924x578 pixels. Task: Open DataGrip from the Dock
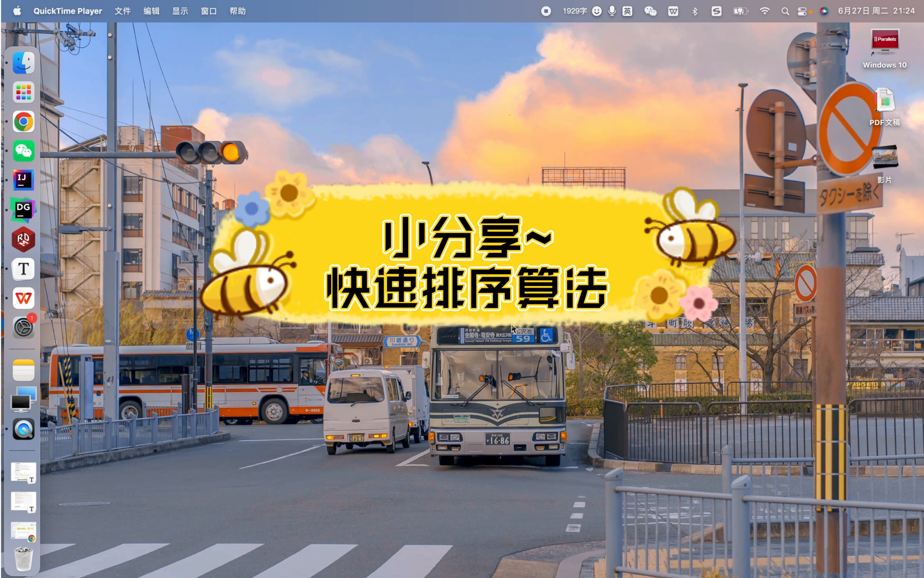[23, 209]
